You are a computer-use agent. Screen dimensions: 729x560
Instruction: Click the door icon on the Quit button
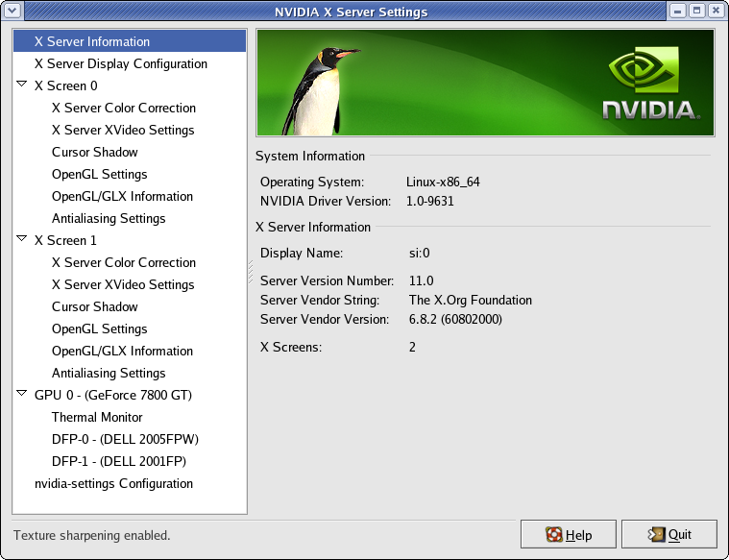coord(656,534)
